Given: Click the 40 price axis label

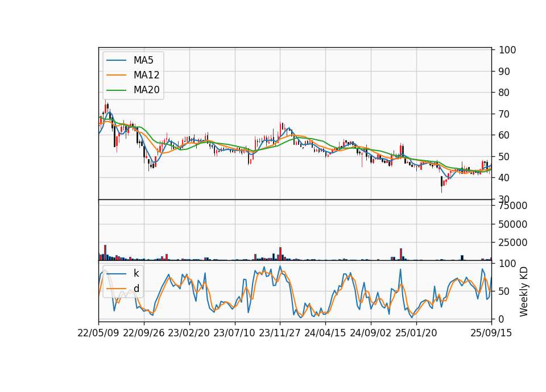Looking at the screenshot, I should 504,178.
